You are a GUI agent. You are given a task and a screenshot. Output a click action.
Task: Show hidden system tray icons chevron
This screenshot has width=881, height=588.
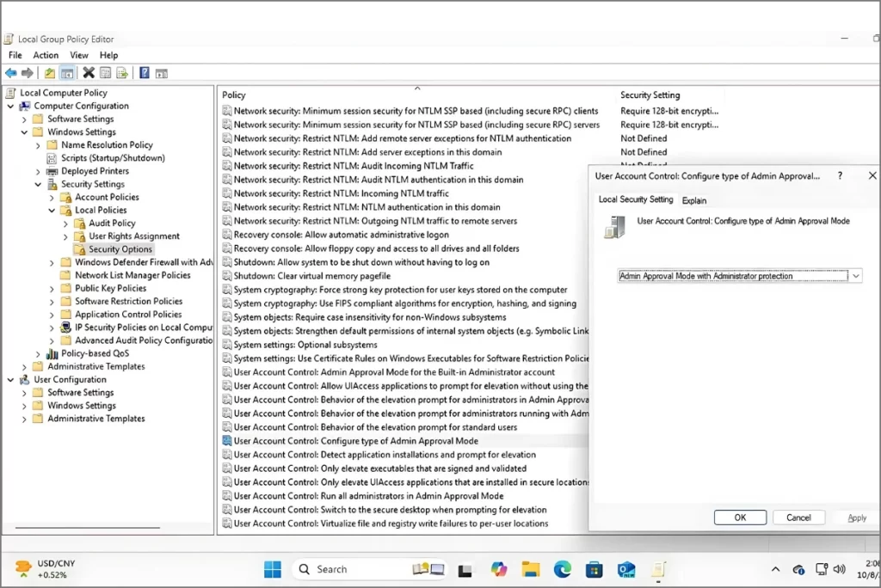pos(775,569)
